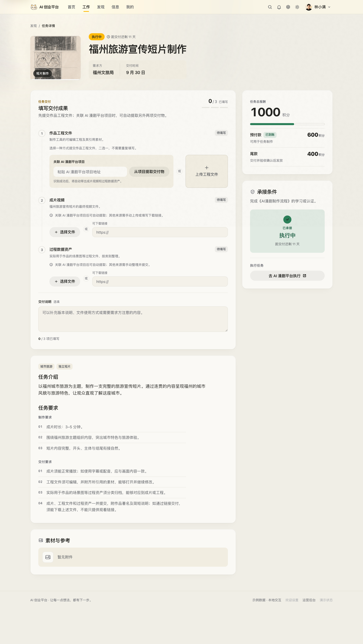Toggle the light/dark theme sun icon
This screenshot has height=644, width=363.
[x=297, y=7]
